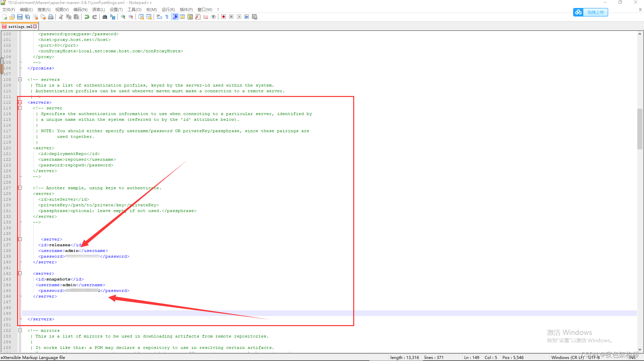Viewport: 644px width, 361px height.
Task: Click the Save recorded macro icon
Action: pyautogui.click(x=255, y=17)
